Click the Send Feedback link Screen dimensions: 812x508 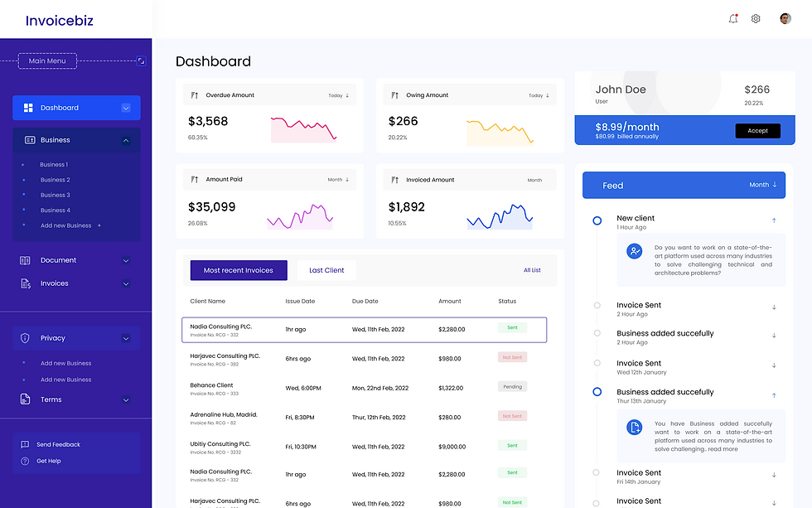59,444
